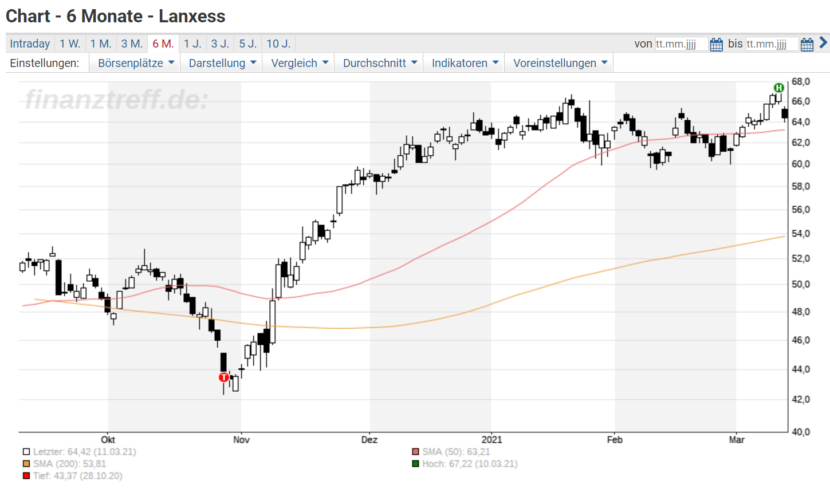Viewport: 830px width, 504px height.
Task: Click the green Hoch legend swatch
Action: click(x=416, y=464)
